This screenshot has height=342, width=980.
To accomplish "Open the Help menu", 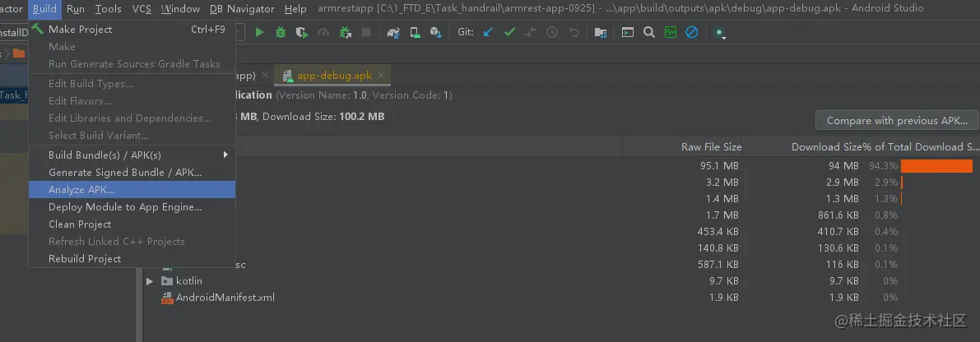I will 295,9.
